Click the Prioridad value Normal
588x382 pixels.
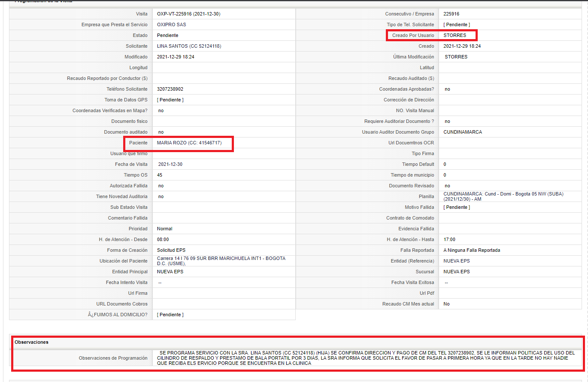click(x=165, y=229)
